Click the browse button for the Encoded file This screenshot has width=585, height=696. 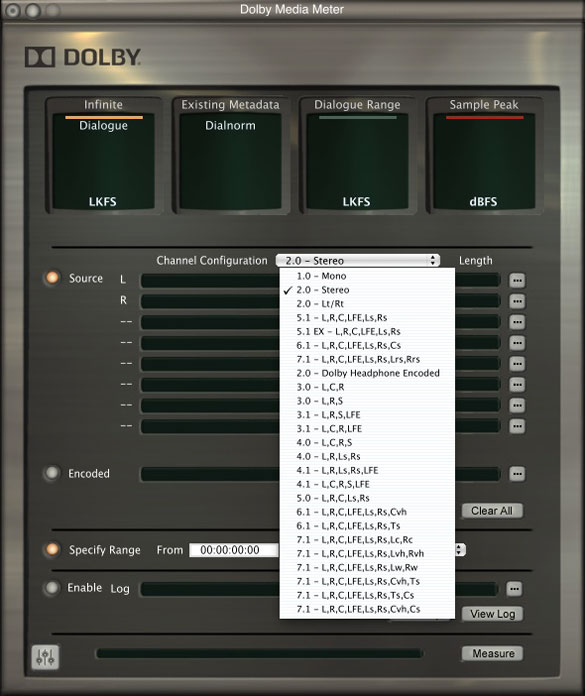point(517,474)
